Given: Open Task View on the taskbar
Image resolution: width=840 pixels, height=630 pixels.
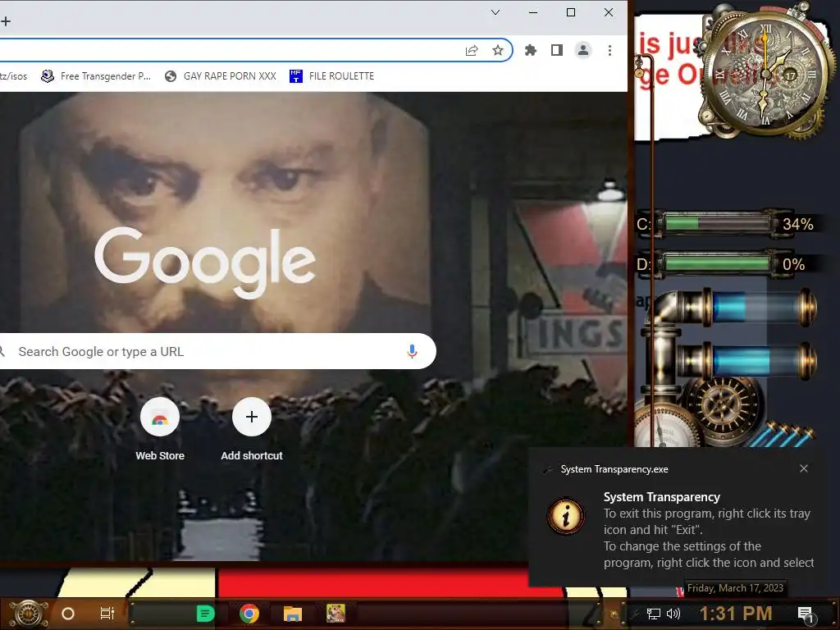Looking at the screenshot, I should (x=107, y=614).
